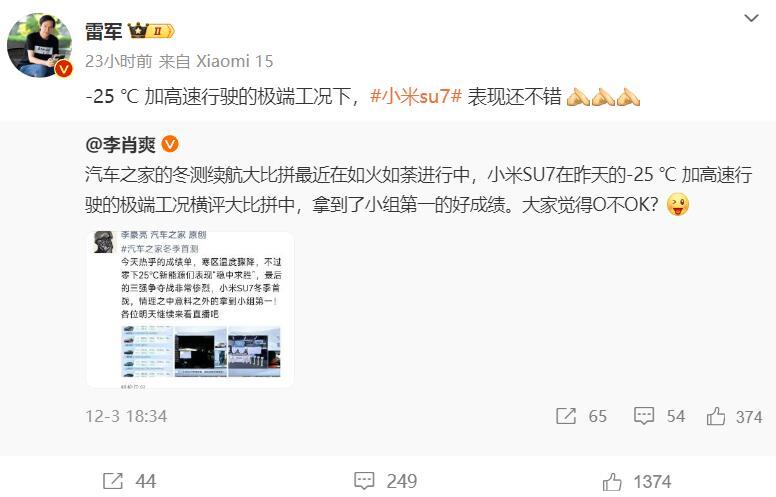Click the crown membership badge next to 雷军
The width and height of the screenshot is (776, 497).
tap(151, 31)
